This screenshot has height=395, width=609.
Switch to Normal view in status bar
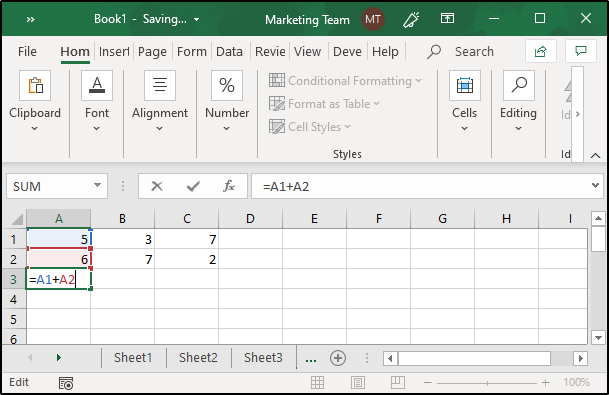(x=317, y=383)
